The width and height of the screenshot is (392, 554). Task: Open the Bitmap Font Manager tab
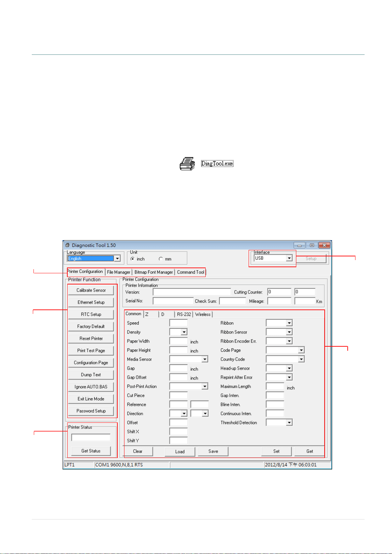point(154,272)
